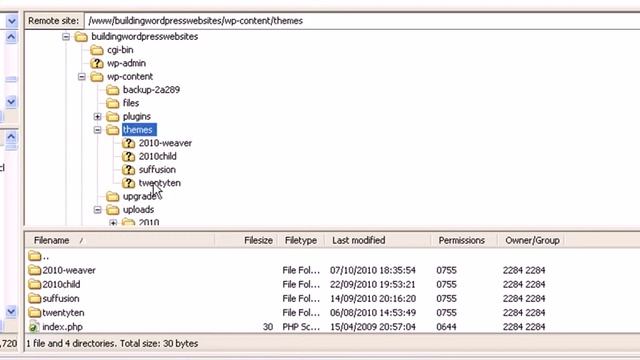Click the 0644 permissions value
Viewport: 640px width, 360px height.
click(x=446, y=327)
